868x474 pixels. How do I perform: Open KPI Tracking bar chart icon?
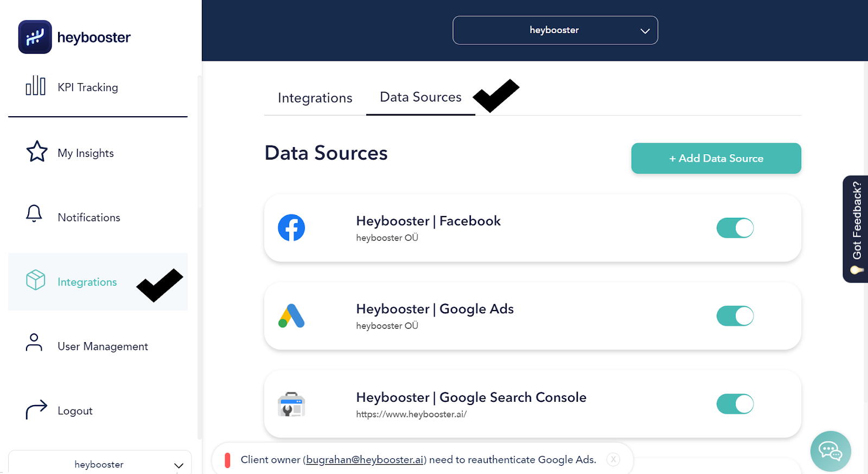pyautogui.click(x=36, y=86)
